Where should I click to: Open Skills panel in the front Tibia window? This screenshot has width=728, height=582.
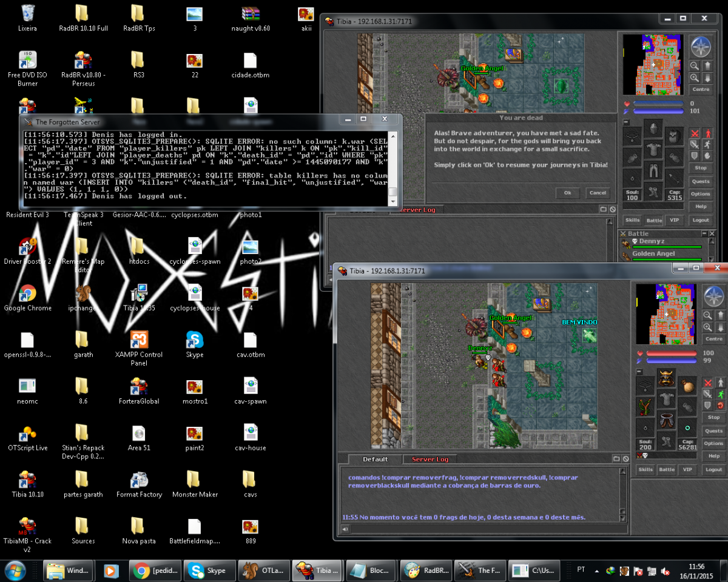pos(645,470)
